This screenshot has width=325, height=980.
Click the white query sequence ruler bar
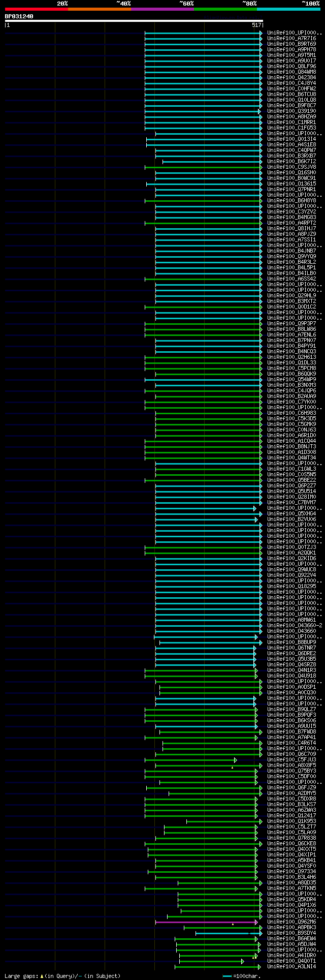click(134, 21)
